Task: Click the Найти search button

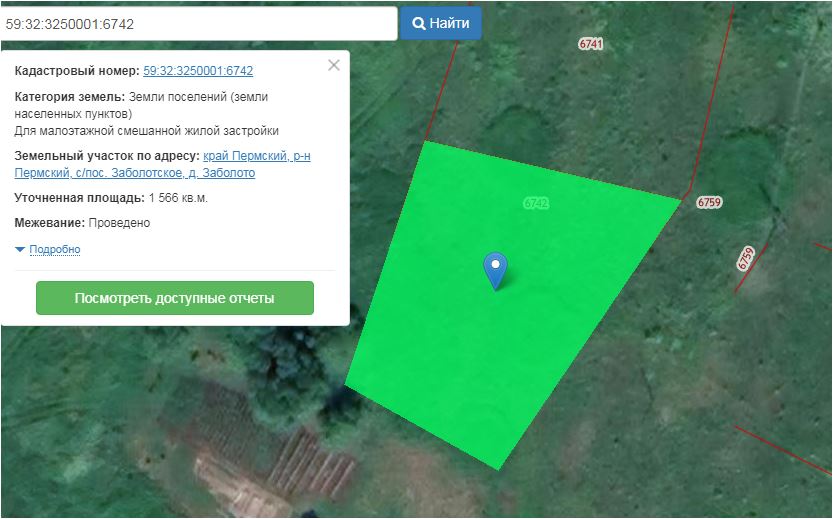Action: (440, 23)
